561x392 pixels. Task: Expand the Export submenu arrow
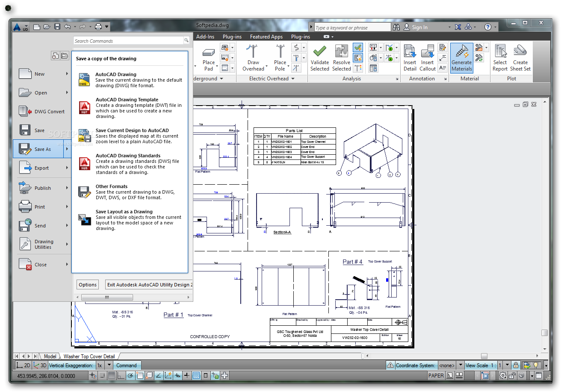click(67, 168)
